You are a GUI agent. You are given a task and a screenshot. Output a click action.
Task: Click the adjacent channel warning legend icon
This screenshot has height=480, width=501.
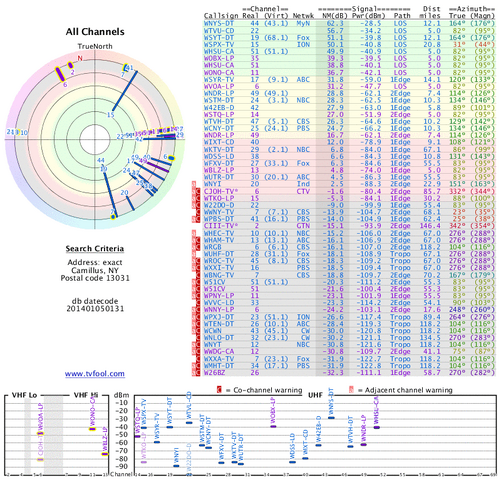point(351,390)
